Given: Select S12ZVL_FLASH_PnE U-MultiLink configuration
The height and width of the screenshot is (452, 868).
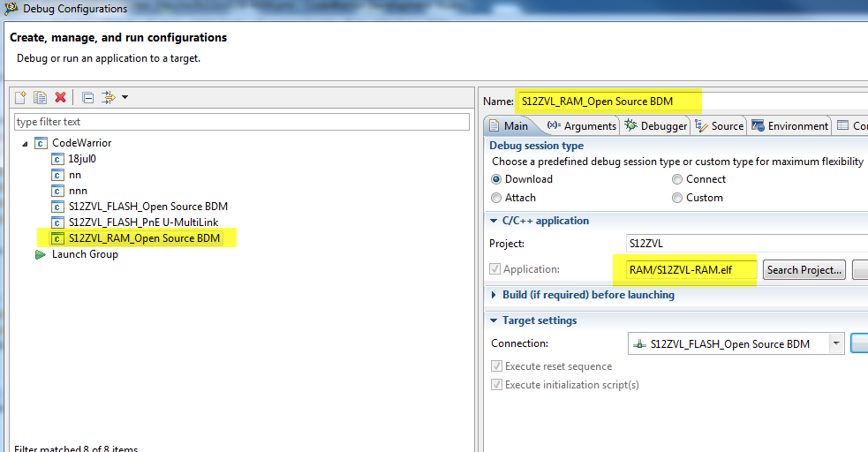Looking at the screenshot, I should (x=143, y=222).
